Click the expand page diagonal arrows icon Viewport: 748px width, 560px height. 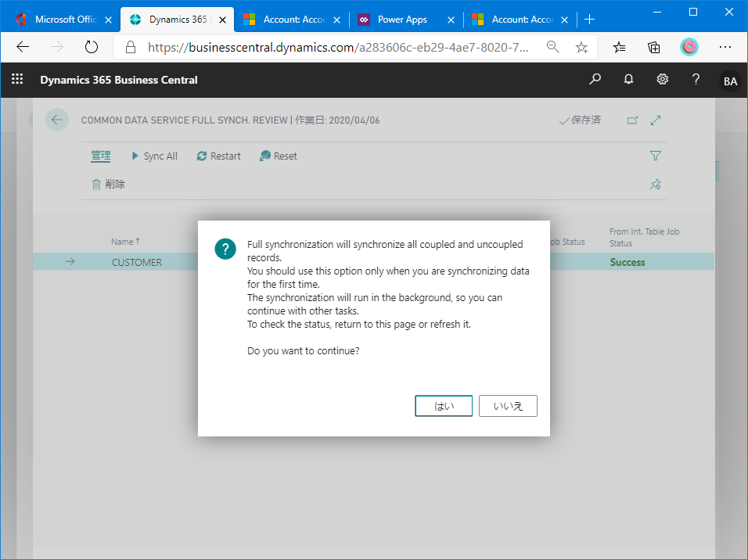pos(656,120)
